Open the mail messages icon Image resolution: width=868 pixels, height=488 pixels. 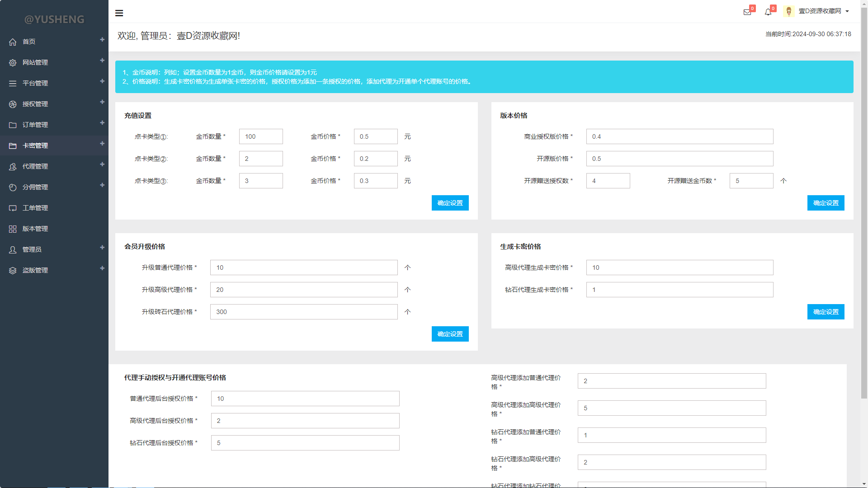pos(747,12)
